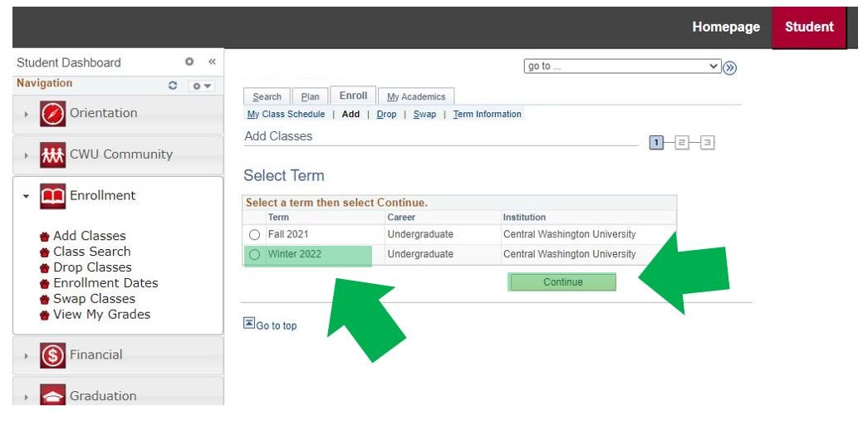This screenshot has width=868, height=421.
Task: Expand the CWU Community section arrow
Action: point(26,155)
